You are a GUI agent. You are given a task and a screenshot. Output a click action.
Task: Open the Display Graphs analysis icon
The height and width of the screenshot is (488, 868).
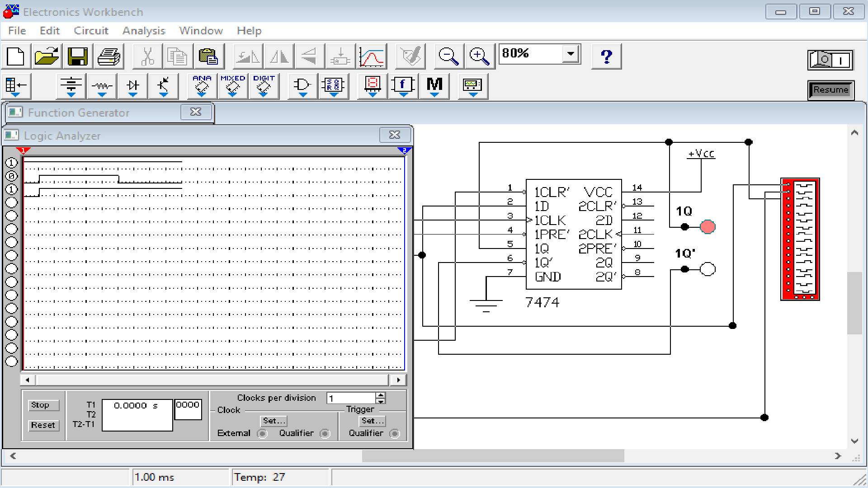pos(372,57)
